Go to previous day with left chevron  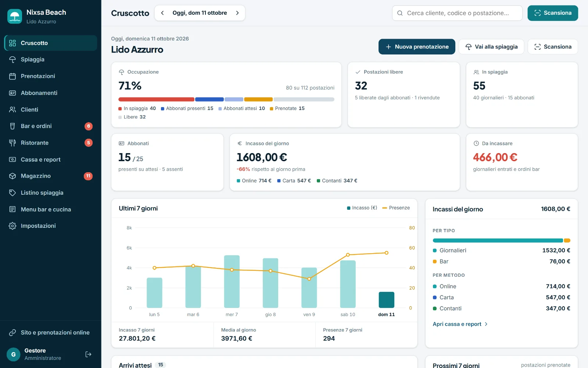point(162,13)
